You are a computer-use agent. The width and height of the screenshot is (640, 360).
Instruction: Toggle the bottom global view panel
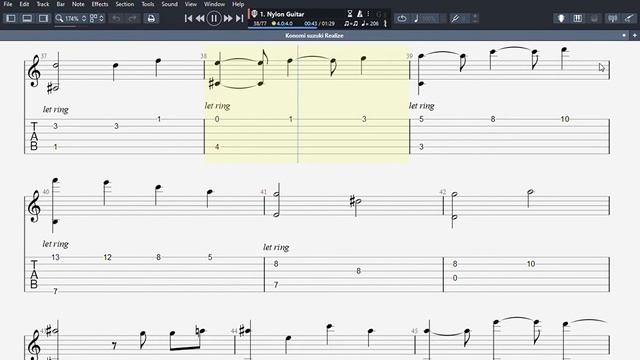pos(27,18)
